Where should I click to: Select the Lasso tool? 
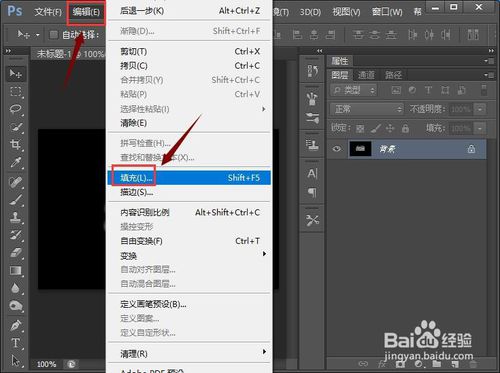click(x=15, y=109)
